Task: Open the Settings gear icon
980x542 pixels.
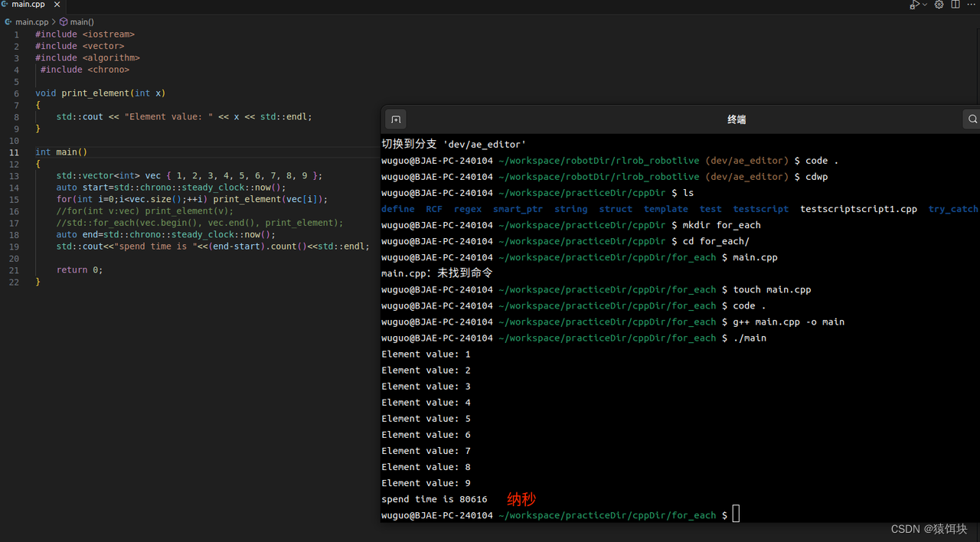Action: 939,5
